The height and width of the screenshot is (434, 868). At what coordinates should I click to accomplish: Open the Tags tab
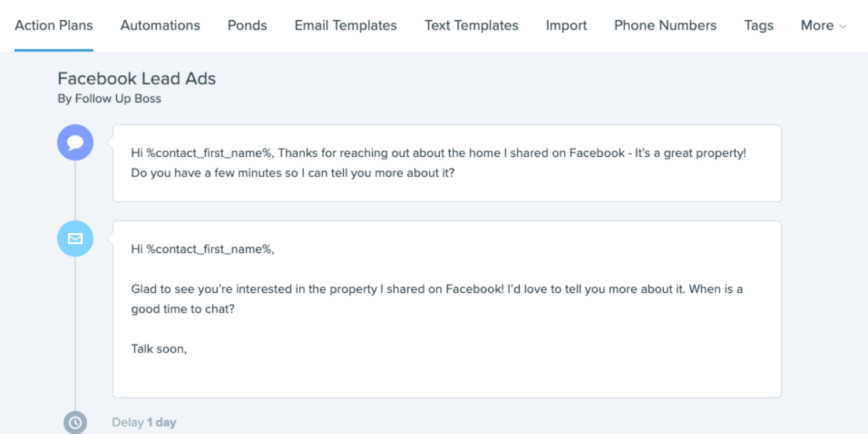tap(759, 25)
